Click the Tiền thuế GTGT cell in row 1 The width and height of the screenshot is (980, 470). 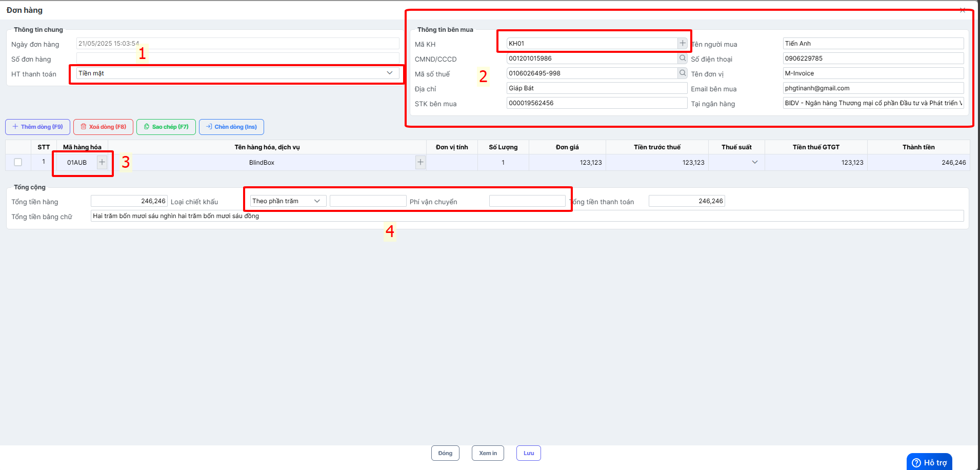coord(816,162)
